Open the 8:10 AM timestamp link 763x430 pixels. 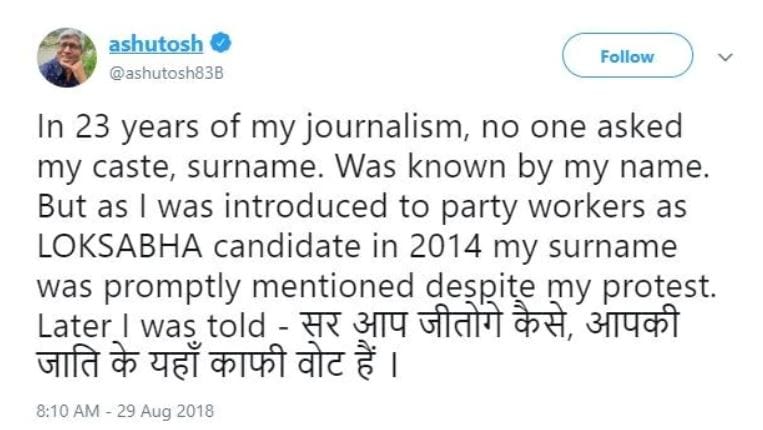coord(65,411)
